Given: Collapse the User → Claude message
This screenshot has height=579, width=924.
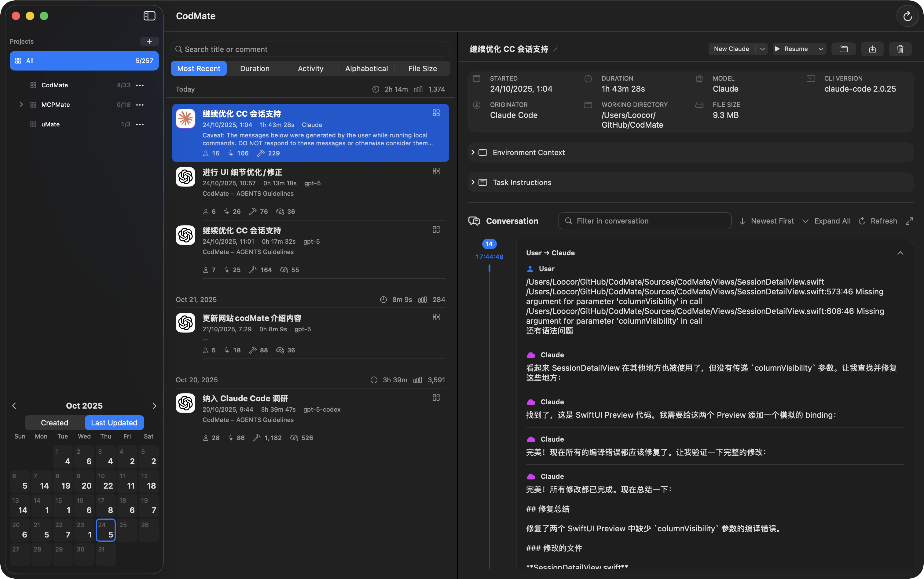Looking at the screenshot, I should (x=900, y=253).
